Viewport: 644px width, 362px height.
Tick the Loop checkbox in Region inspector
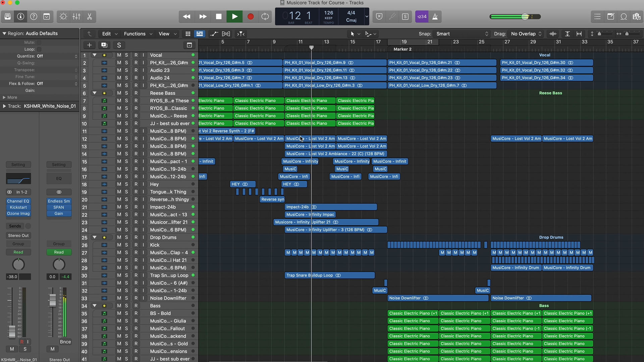click(x=39, y=49)
